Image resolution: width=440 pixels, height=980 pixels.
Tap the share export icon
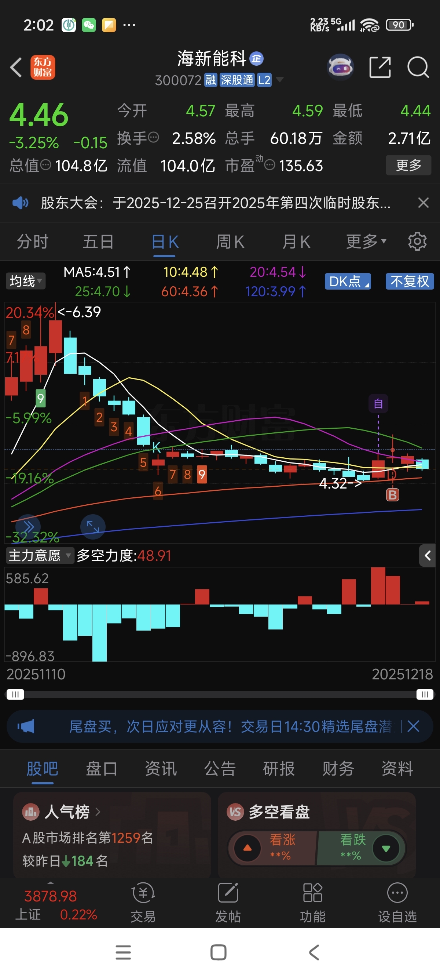tap(380, 67)
